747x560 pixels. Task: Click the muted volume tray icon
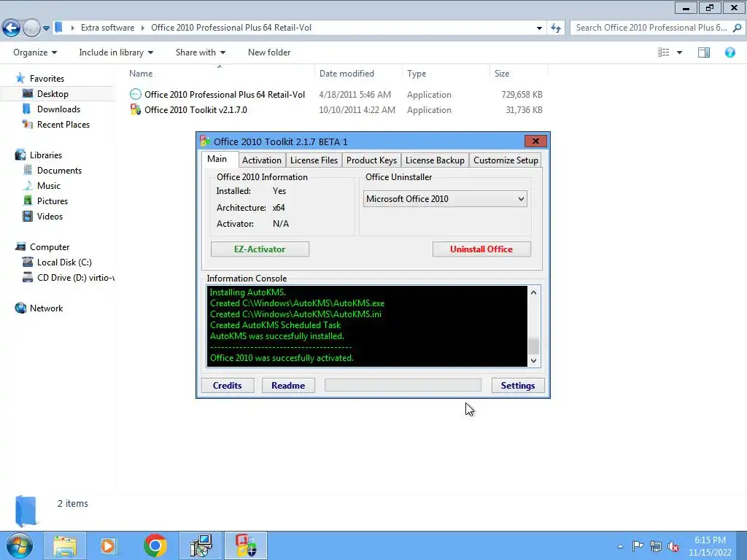[x=673, y=546]
